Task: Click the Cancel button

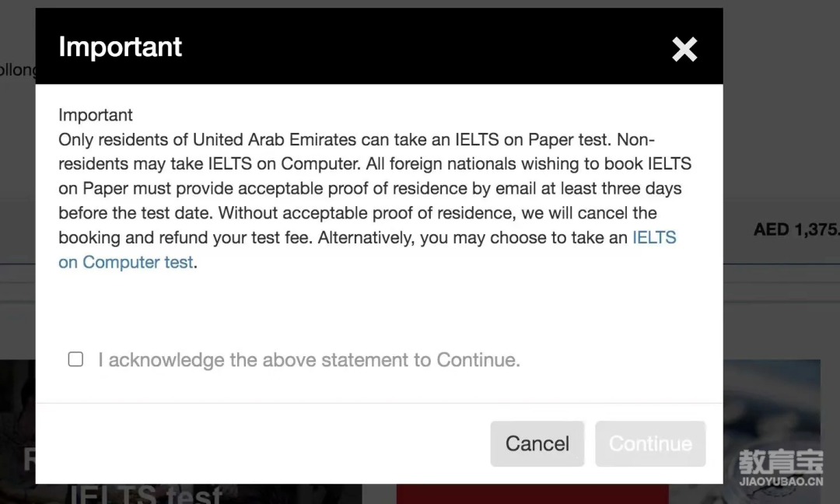Action: click(537, 443)
